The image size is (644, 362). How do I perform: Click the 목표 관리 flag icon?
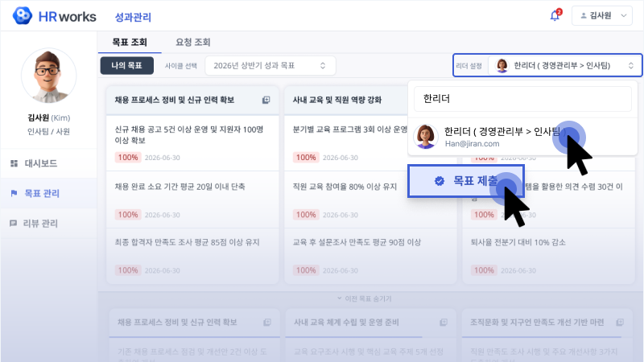pos(14,193)
